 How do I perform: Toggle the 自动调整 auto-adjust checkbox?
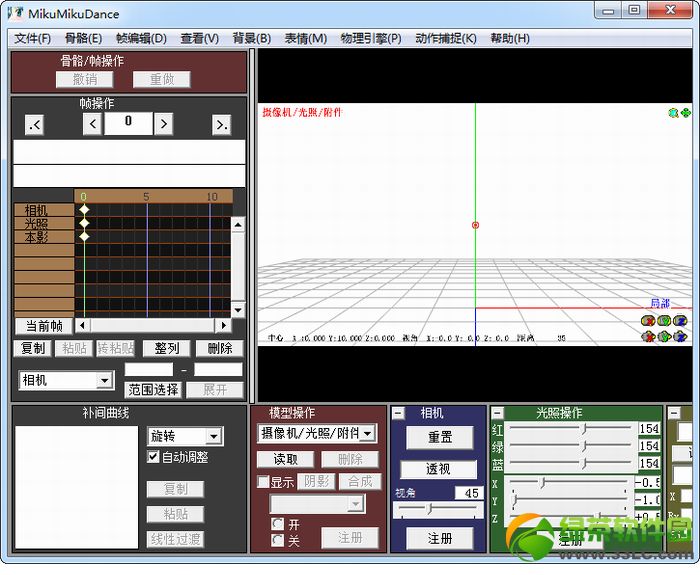pos(153,457)
